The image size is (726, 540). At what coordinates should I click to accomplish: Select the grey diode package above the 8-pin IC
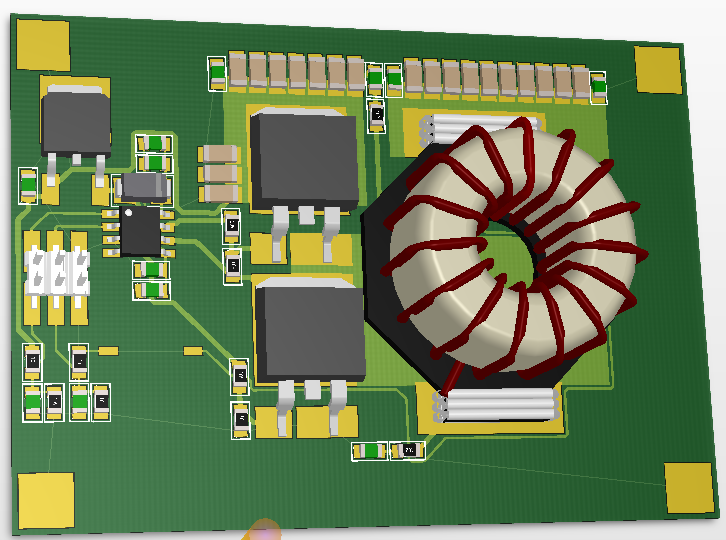pos(144,188)
